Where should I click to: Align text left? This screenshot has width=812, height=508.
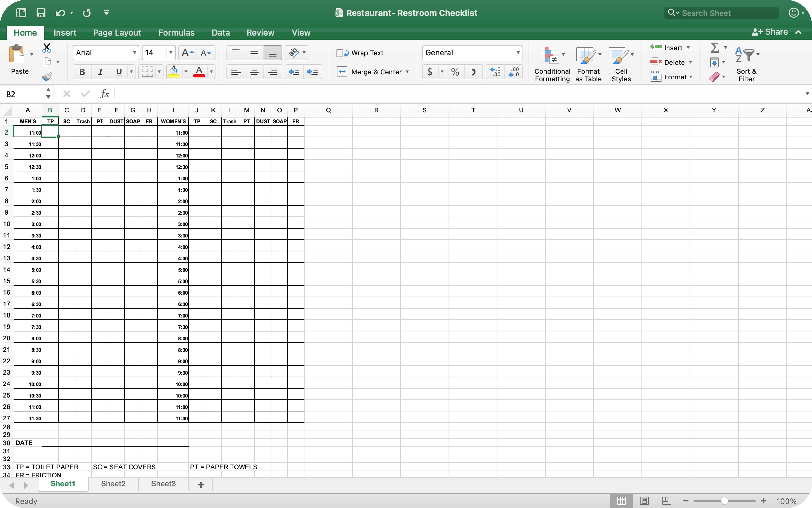(x=236, y=72)
